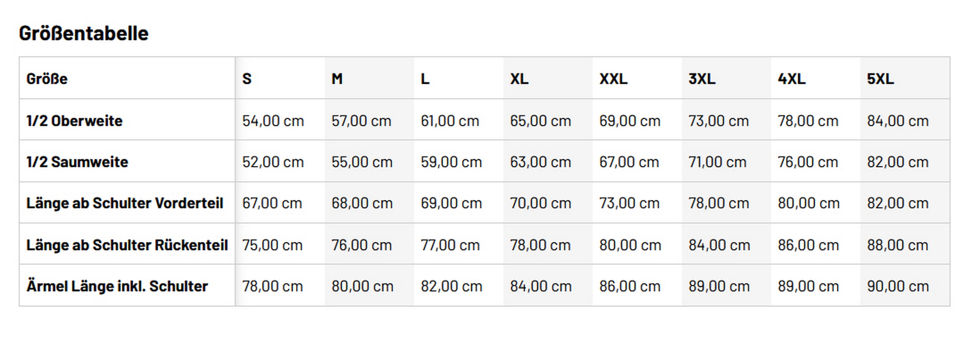980x345 pixels.
Task: Click 90,00 cm sleeve length for 5XL
Action: point(897,286)
